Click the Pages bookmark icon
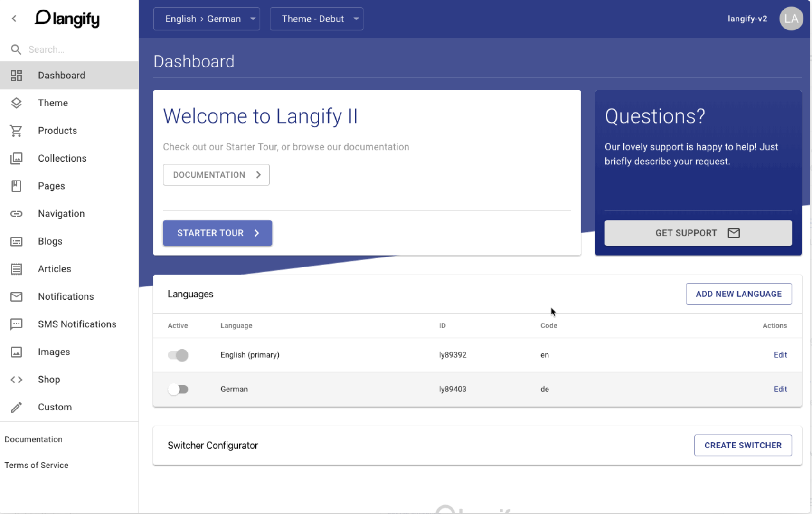Screen dimensions: 812x514 click(17, 186)
